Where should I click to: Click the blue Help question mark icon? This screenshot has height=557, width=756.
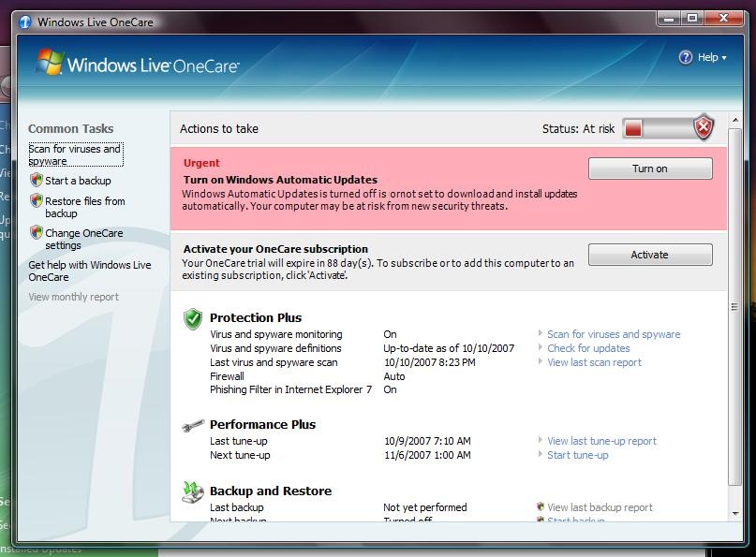point(685,57)
